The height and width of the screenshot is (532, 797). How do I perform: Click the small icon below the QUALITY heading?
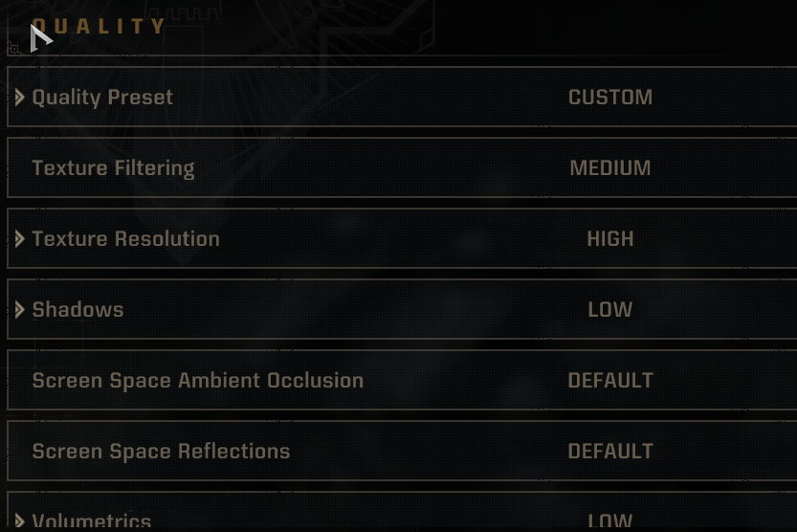point(13,49)
